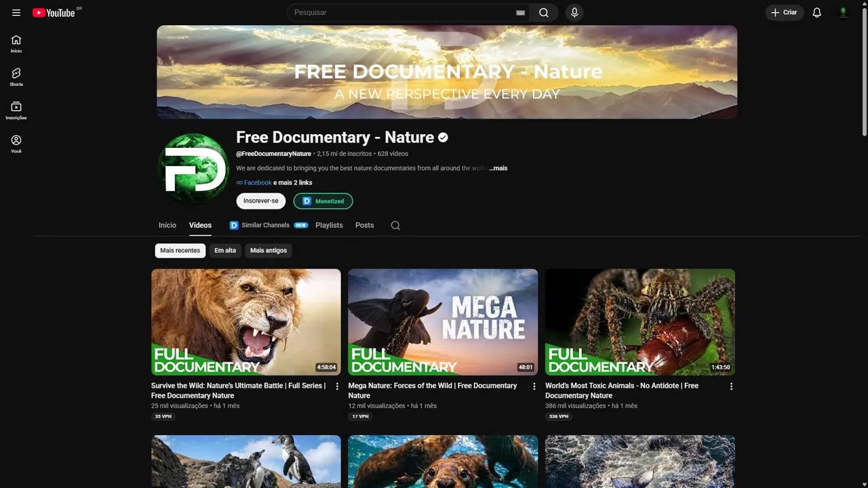Click the search magnifier button
Viewport: 868px width, 488px height.
tap(544, 12)
